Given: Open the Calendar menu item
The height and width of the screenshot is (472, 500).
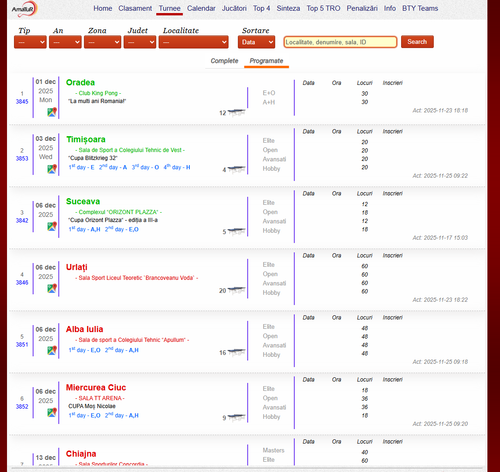Looking at the screenshot, I should click(x=201, y=8).
